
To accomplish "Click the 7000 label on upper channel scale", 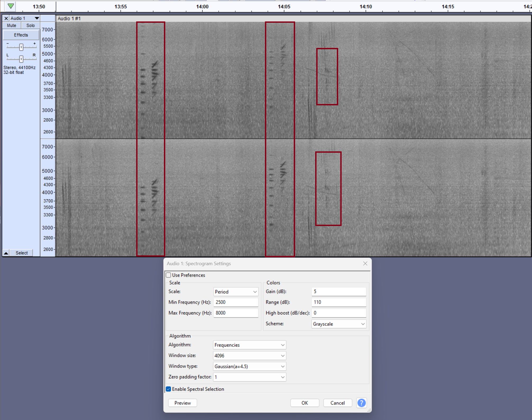I will pyautogui.click(x=47, y=30).
